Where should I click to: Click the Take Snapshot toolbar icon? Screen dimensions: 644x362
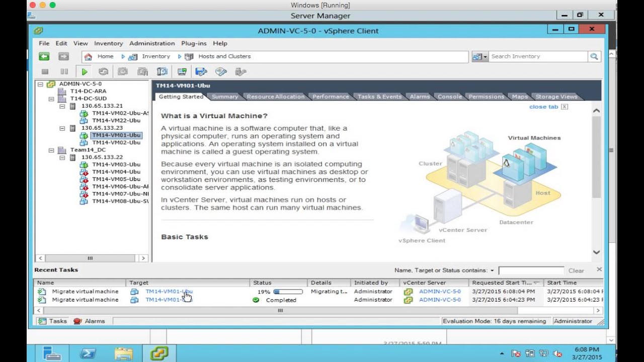[123, 72]
